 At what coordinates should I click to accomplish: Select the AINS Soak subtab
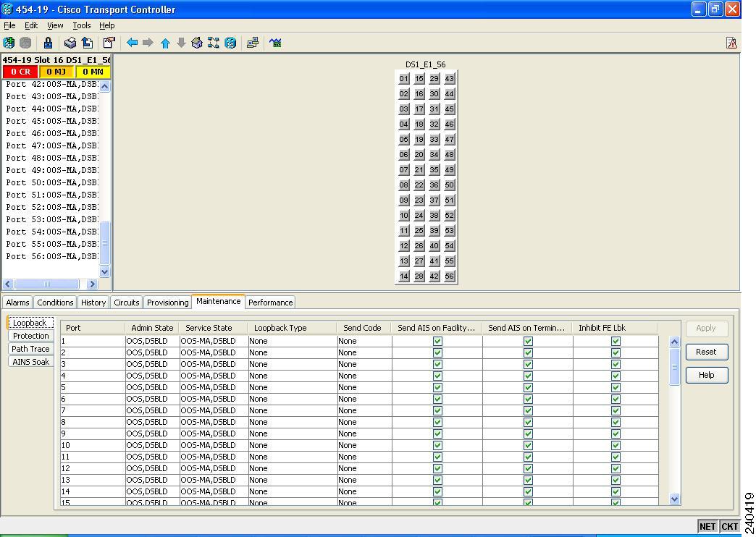[30, 362]
